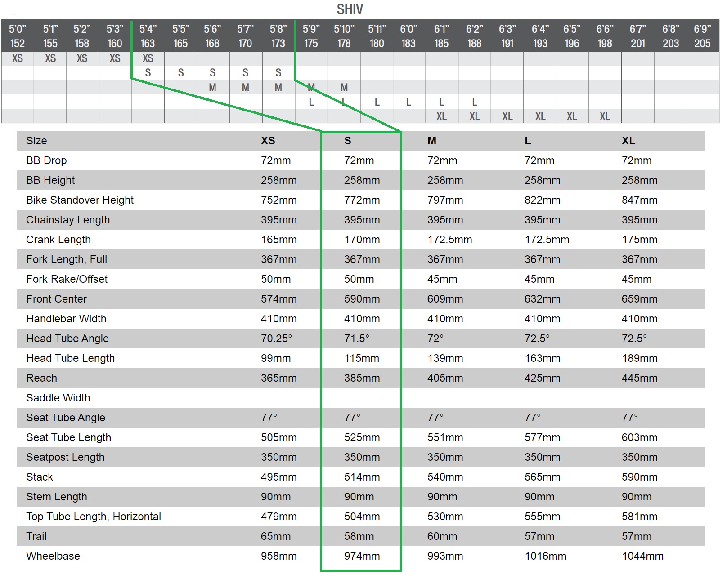Select the 847mm standover value for XL
Screen dimensions: 727x588
(640, 200)
